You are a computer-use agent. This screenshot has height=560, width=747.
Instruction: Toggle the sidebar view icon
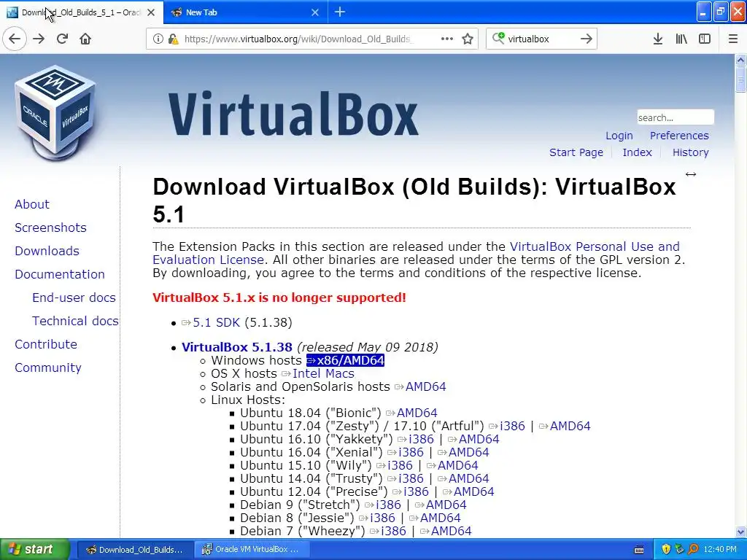click(x=705, y=39)
